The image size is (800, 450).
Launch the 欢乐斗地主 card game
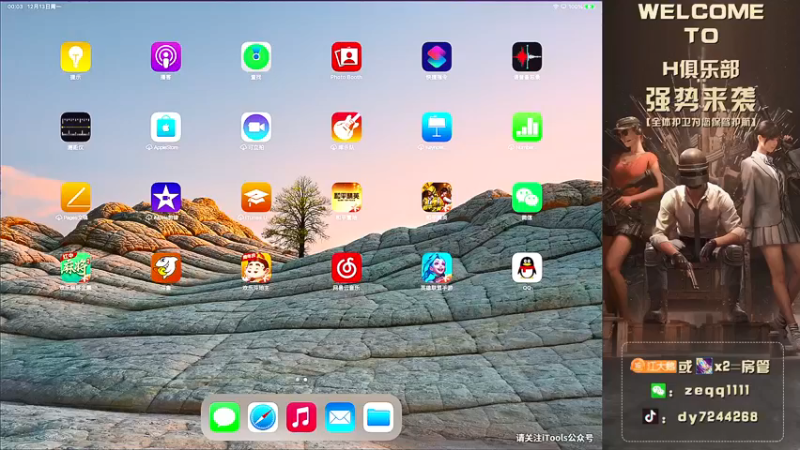click(x=256, y=267)
